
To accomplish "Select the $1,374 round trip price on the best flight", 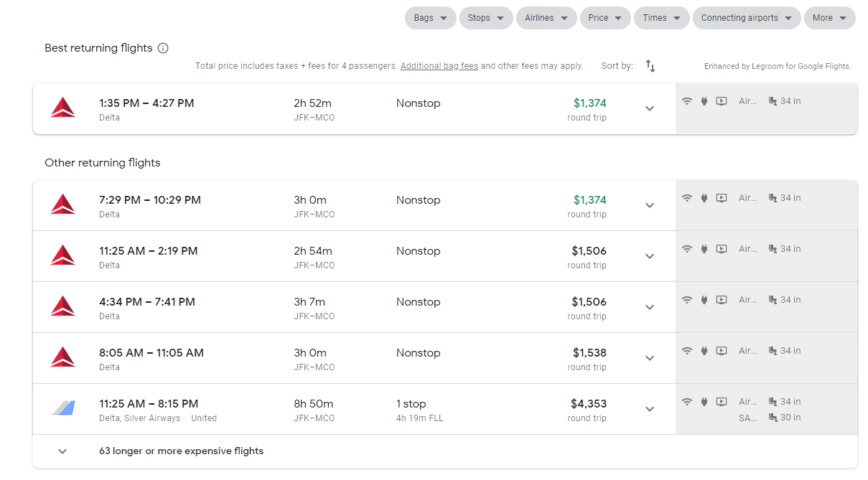I will (x=588, y=103).
